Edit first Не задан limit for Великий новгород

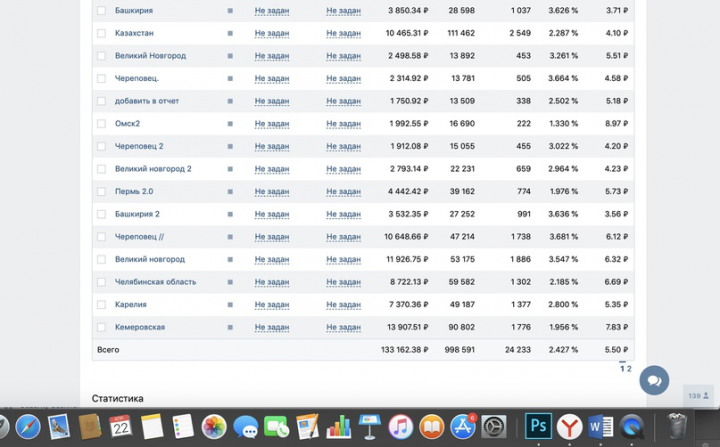272,260
